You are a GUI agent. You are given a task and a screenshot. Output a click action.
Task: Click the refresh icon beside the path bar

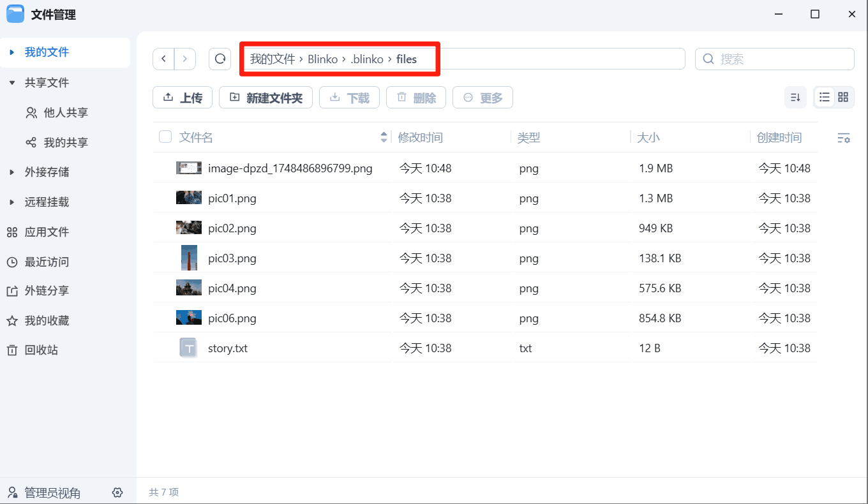coord(220,59)
